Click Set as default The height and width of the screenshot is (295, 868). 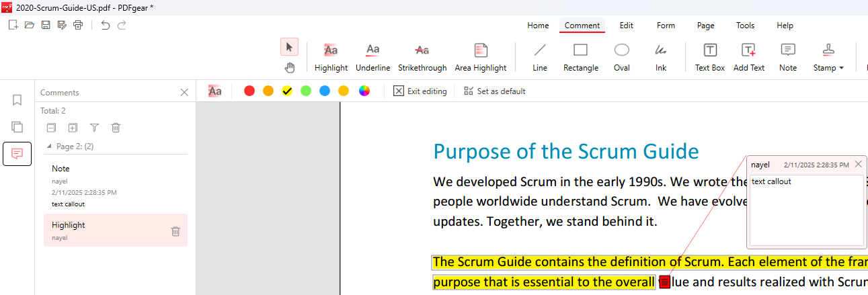pos(495,91)
